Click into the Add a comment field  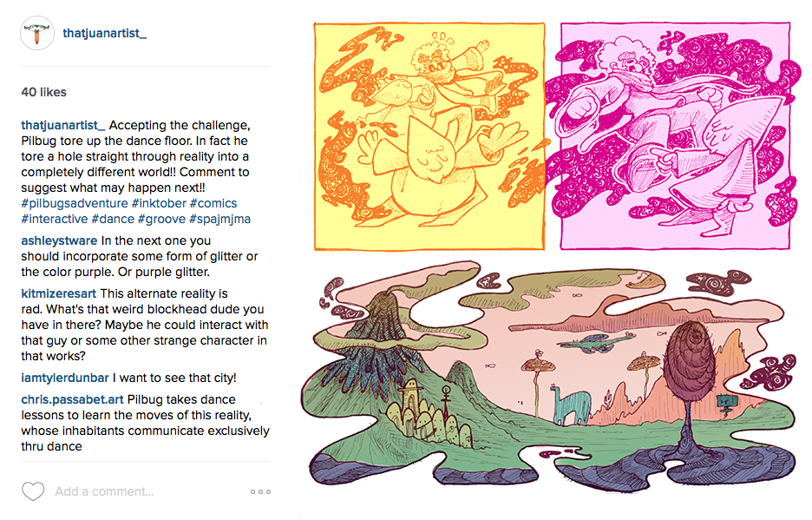(x=147, y=491)
